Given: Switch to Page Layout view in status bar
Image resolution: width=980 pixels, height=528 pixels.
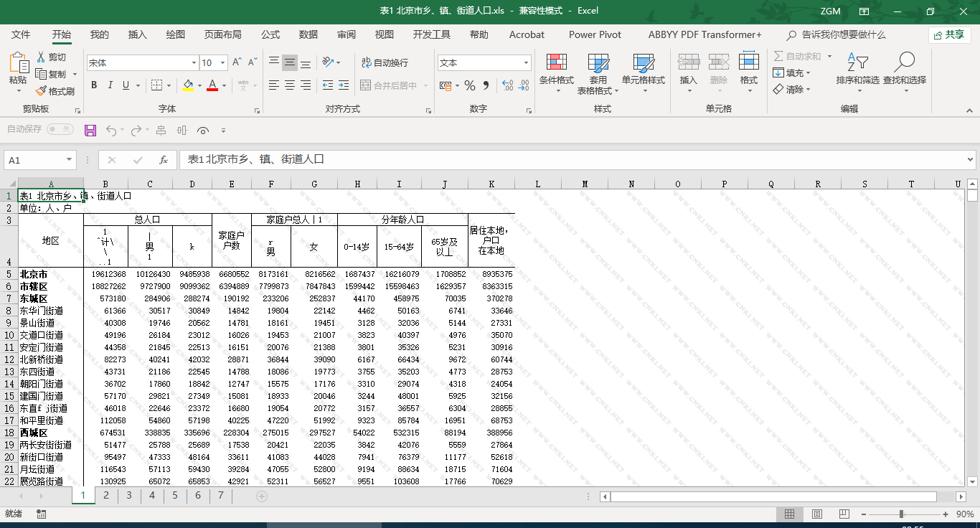Looking at the screenshot, I should coord(816,514).
